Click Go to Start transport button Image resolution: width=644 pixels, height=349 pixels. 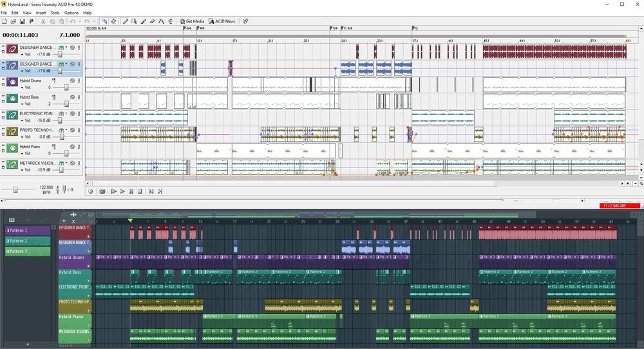(151, 191)
